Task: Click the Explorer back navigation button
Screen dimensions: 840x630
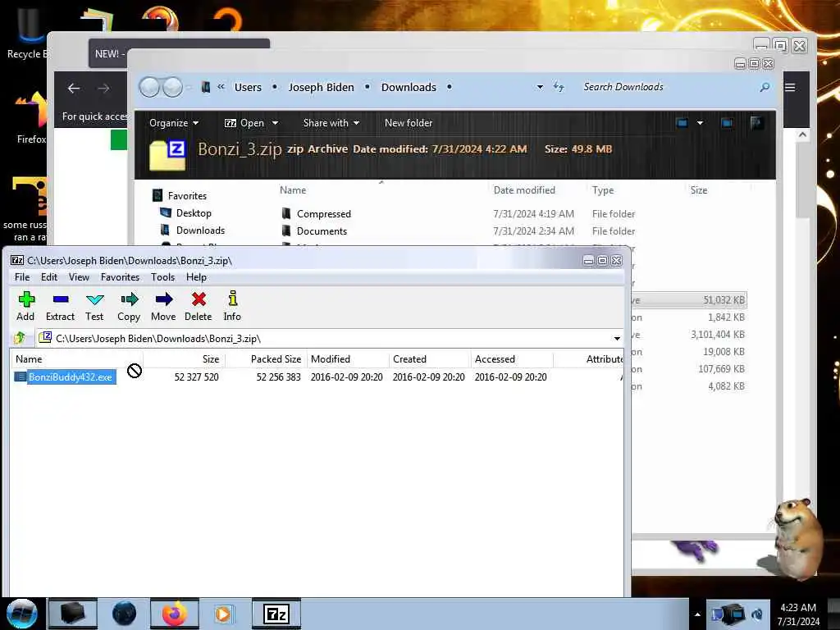Action: pyautogui.click(x=149, y=87)
